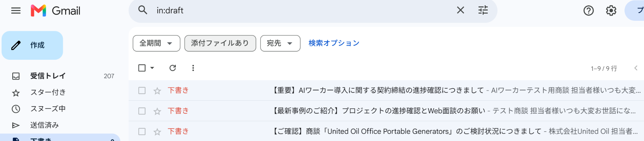
Task: Star the AIワーカー導入 draft email
Action: tap(157, 91)
